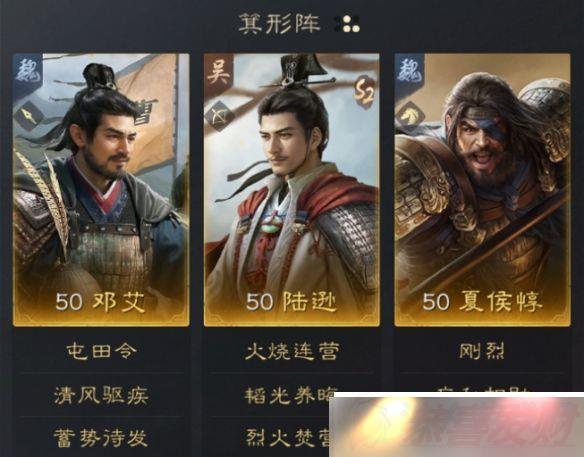Open the 夏侯惇 hero card portrait
This screenshot has height=457, width=584.
pyautogui.click(x=482, y=190)
